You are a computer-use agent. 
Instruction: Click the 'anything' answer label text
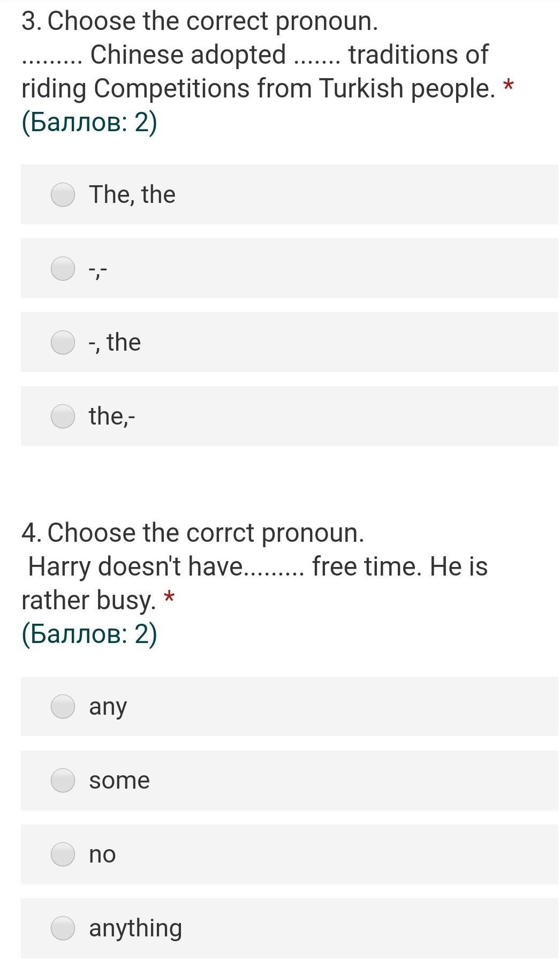(135, 928)
